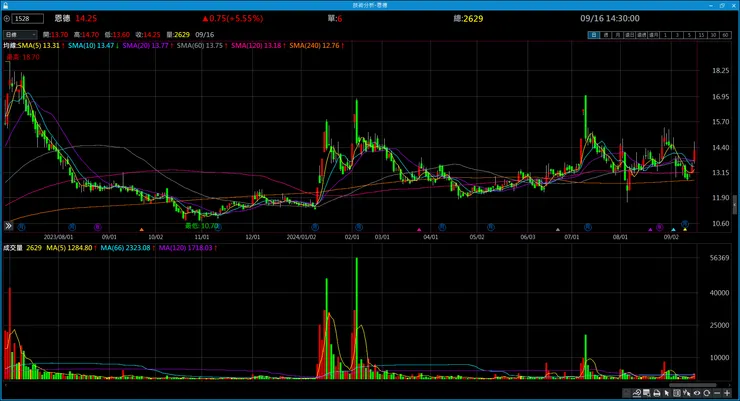Click the SMA(5) 13.31 label

click(40, 45)
